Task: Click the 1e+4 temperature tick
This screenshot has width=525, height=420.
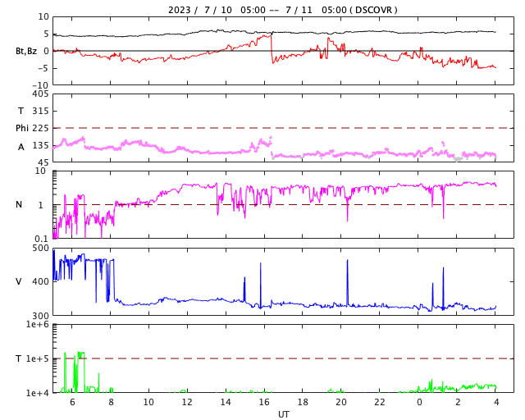Action: 38,393
